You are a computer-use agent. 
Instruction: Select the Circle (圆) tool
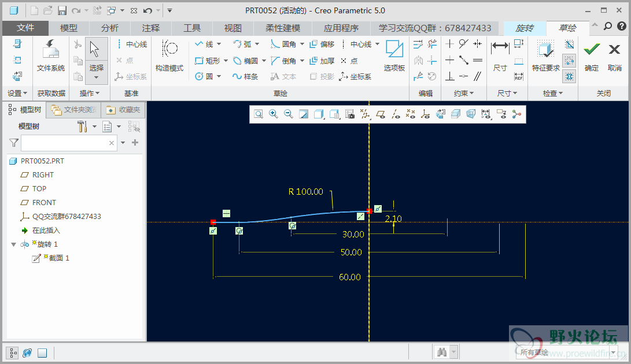click(x=204, y=76)
